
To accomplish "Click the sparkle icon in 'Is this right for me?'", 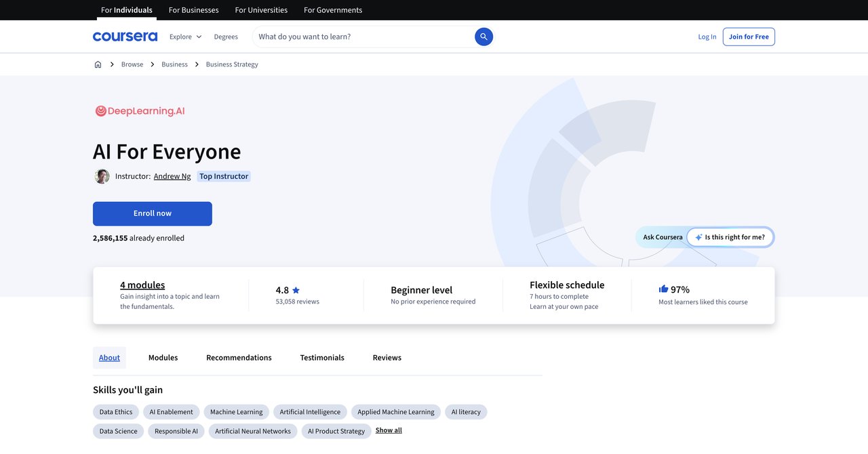I will click(698, 237).
